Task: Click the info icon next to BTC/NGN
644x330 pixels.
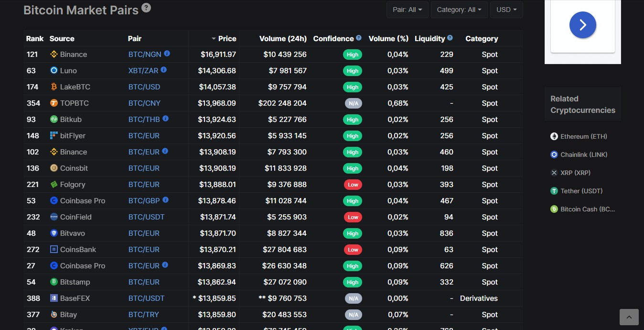Action: point(167,54)
